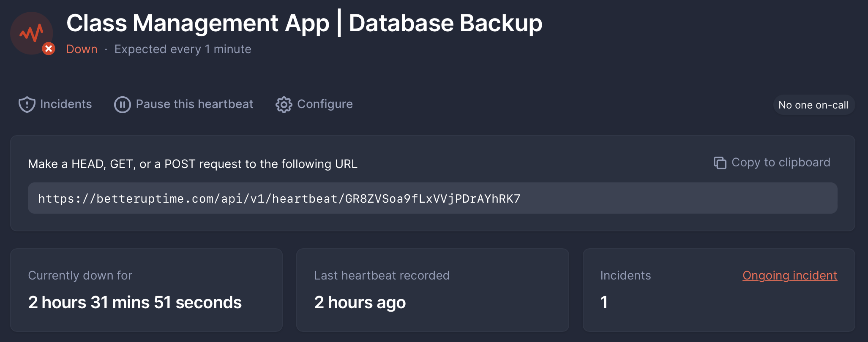Click the downtime duration value
The height and width of the screenshot is (342, 868).
coord(135,302)
